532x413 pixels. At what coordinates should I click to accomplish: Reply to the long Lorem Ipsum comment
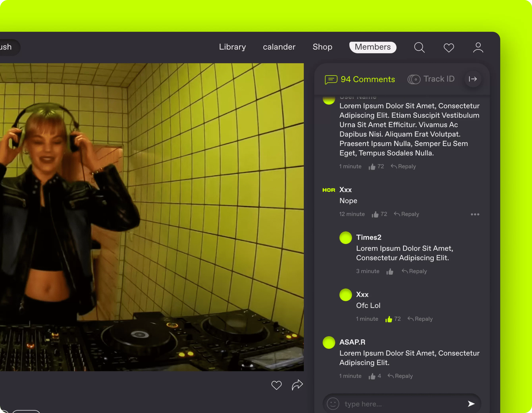click(403, 166)
